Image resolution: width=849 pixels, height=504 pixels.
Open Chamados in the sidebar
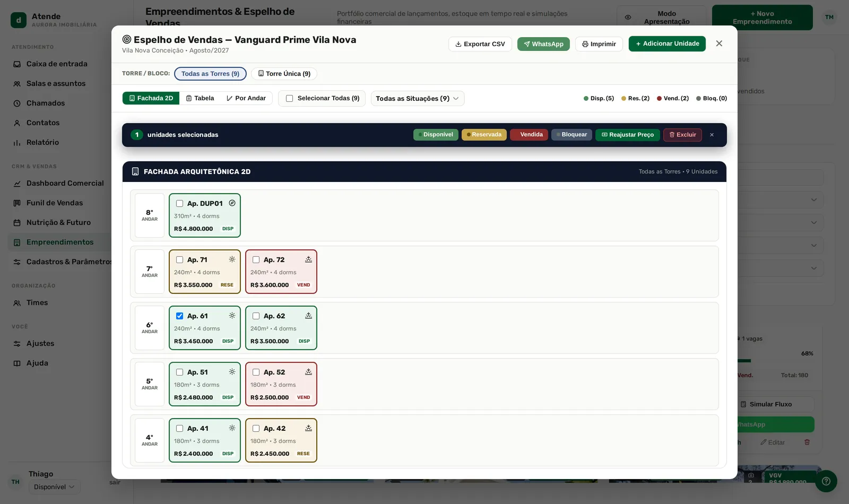(46, 103)
